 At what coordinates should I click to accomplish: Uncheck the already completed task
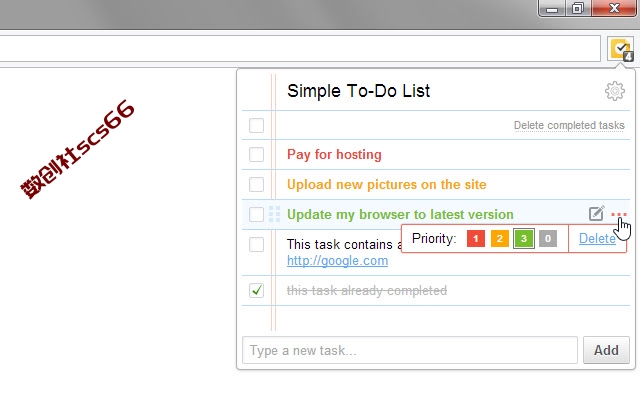point(256,290)
